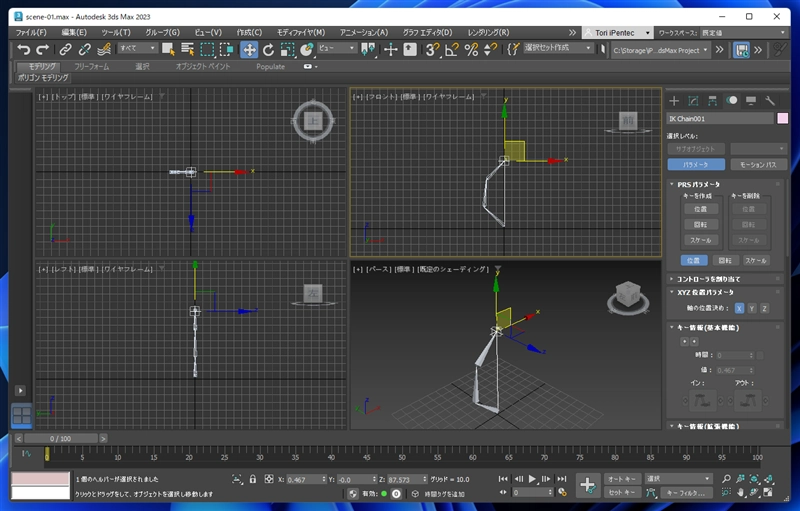Image resolution: width=800 pixels, height=511 pixels.
Task: Open the selection filter すべて dropdown
Action: point(138,48)
